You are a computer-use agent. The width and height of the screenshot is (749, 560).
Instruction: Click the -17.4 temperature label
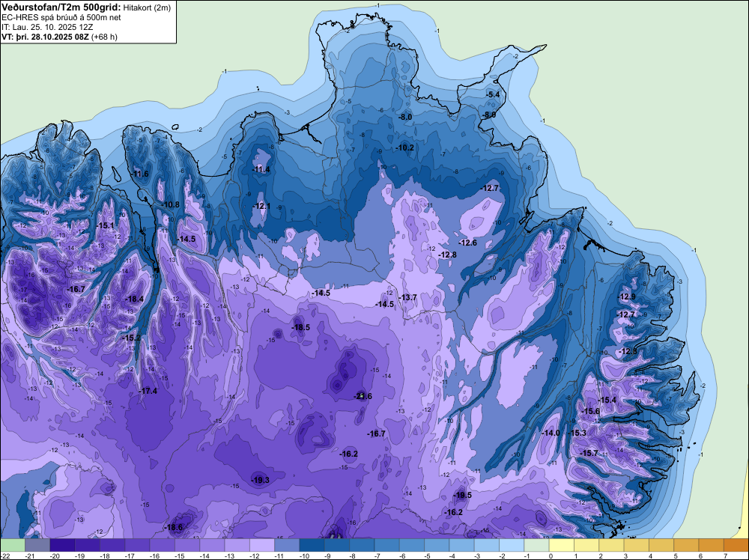coord(148,391)
